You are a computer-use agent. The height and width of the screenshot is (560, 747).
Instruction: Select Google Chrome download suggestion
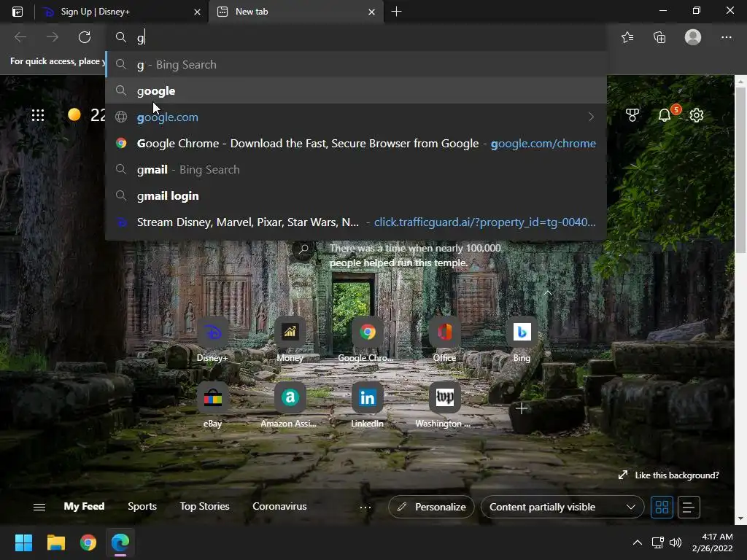pos(356,144)
